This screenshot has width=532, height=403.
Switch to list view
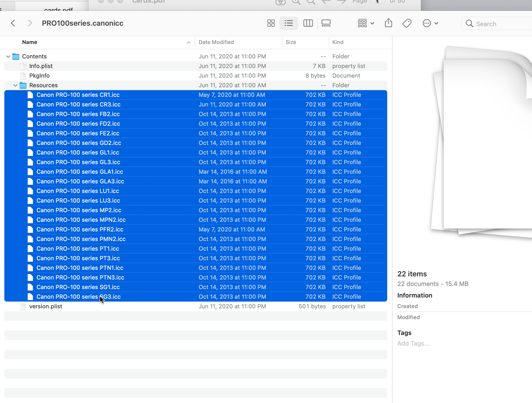tap(289, 23)
